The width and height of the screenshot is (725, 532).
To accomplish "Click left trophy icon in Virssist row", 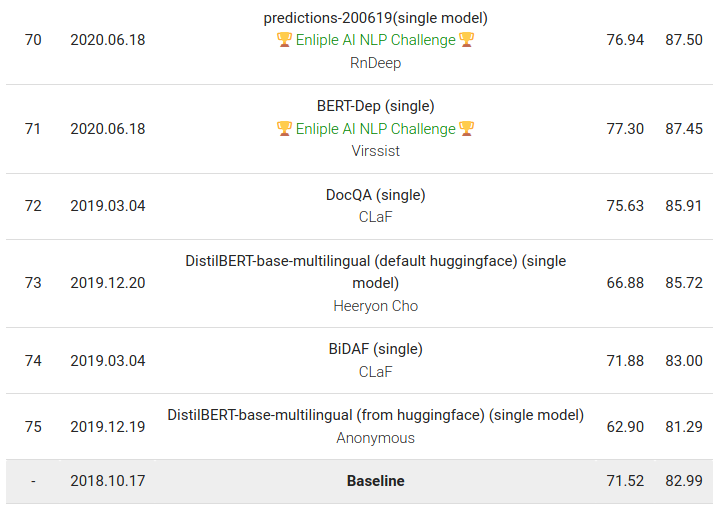I will pyautogui.click(x=284, y=128).
